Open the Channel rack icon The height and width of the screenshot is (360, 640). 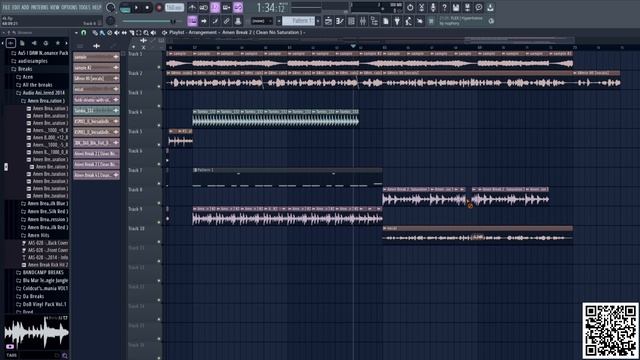351,21
